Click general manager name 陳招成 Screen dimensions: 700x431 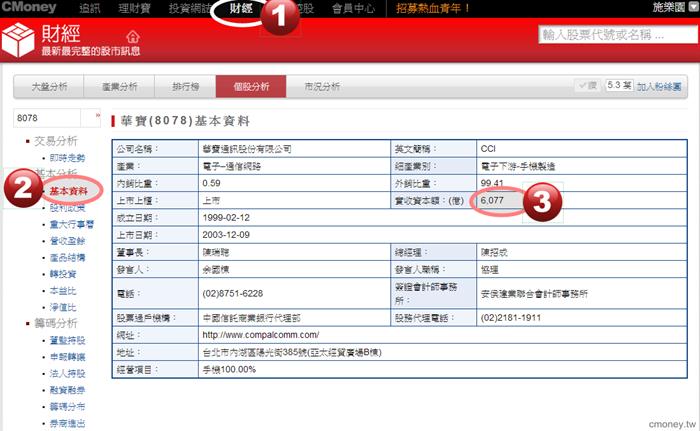coord(494,252)
